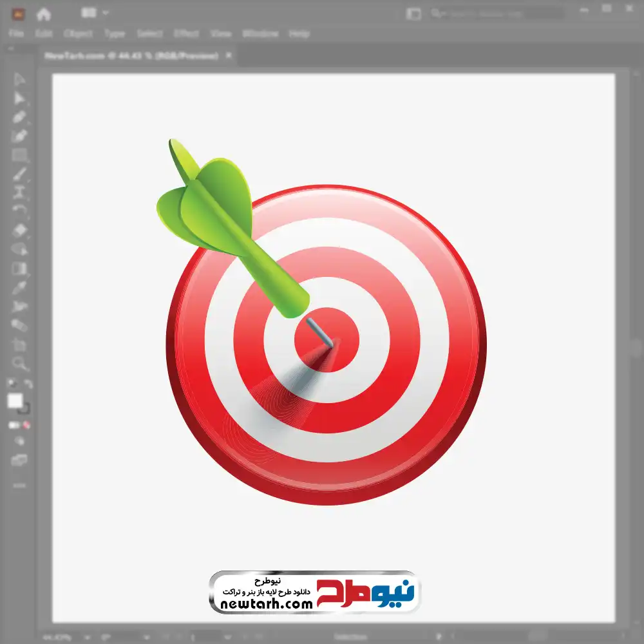
Task: Click the search field in top bar
Action: point(496,14)
